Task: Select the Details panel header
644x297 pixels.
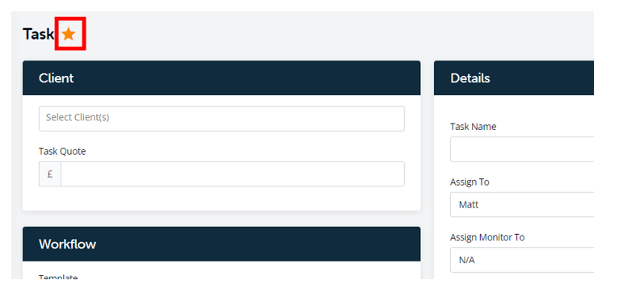Action: [514, 78]
